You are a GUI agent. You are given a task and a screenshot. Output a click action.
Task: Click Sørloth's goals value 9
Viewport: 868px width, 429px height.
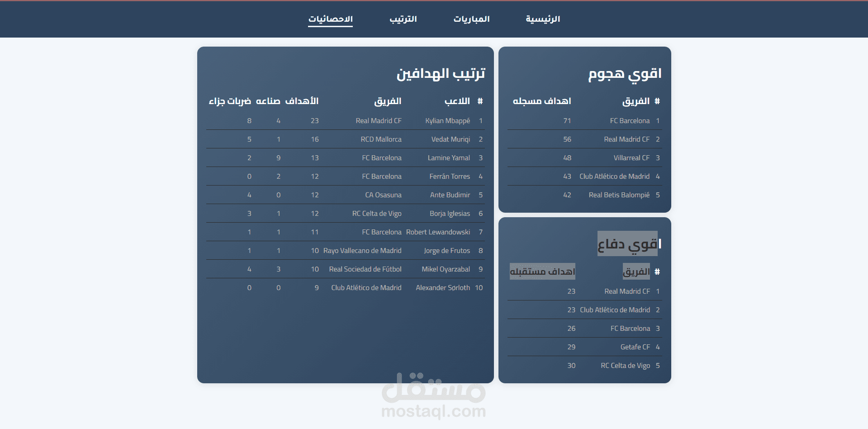[317, 288]
